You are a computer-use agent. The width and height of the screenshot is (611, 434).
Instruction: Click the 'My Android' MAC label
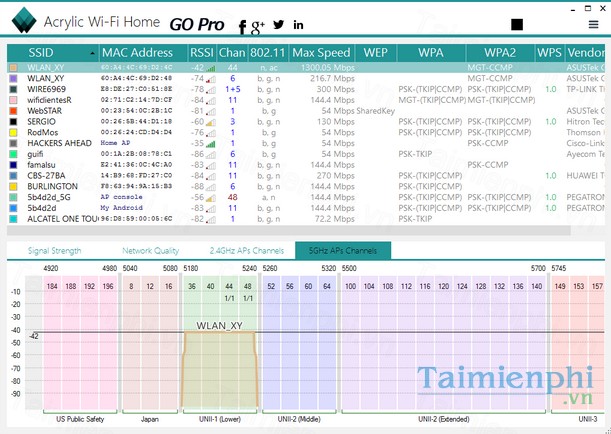click(122, 208)
